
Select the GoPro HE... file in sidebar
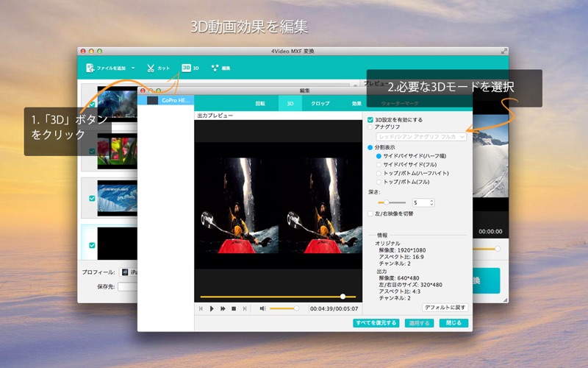pyautogui.click(x=166, y=100)
